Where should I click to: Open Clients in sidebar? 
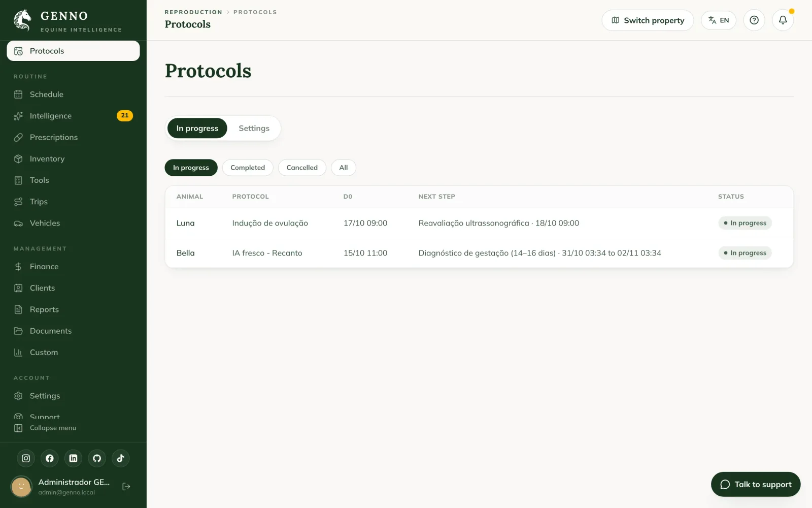pos(73,288)
